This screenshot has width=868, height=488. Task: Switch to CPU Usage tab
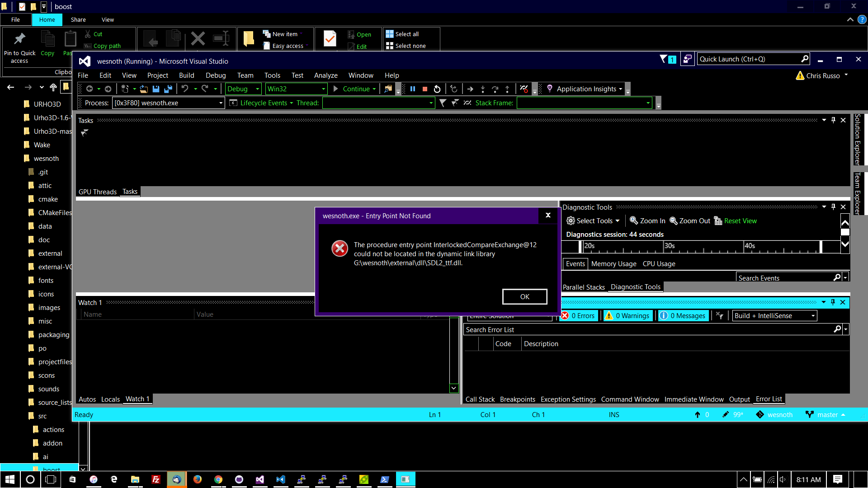point(659,264)
